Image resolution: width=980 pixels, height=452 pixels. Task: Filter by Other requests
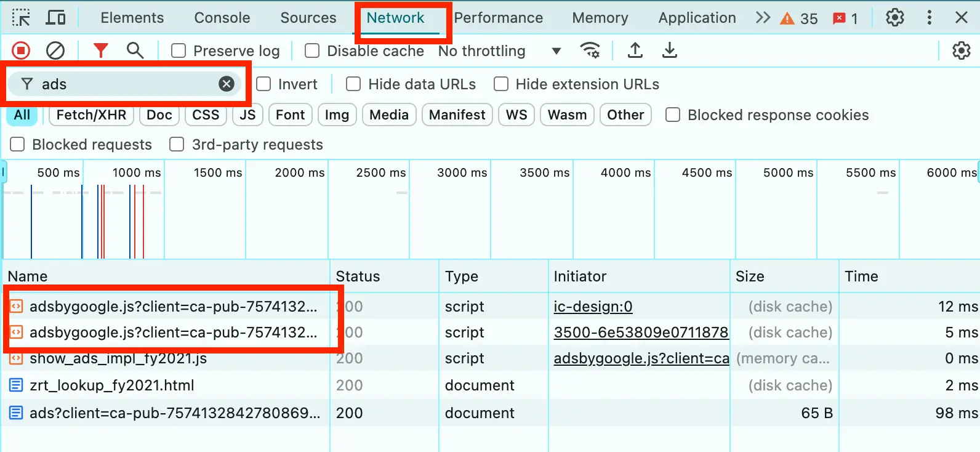click(625, 115)
